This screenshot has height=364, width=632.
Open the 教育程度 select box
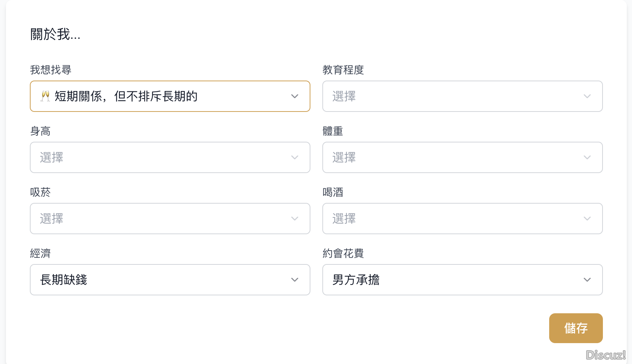coord(463,96)
